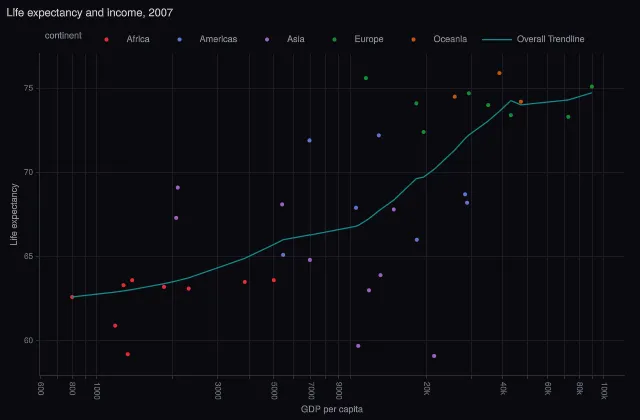Click the 'GDP per capita' x-axis title
Image resolution: width=640 pixels, height=420 pixels.
coord(331,409)
